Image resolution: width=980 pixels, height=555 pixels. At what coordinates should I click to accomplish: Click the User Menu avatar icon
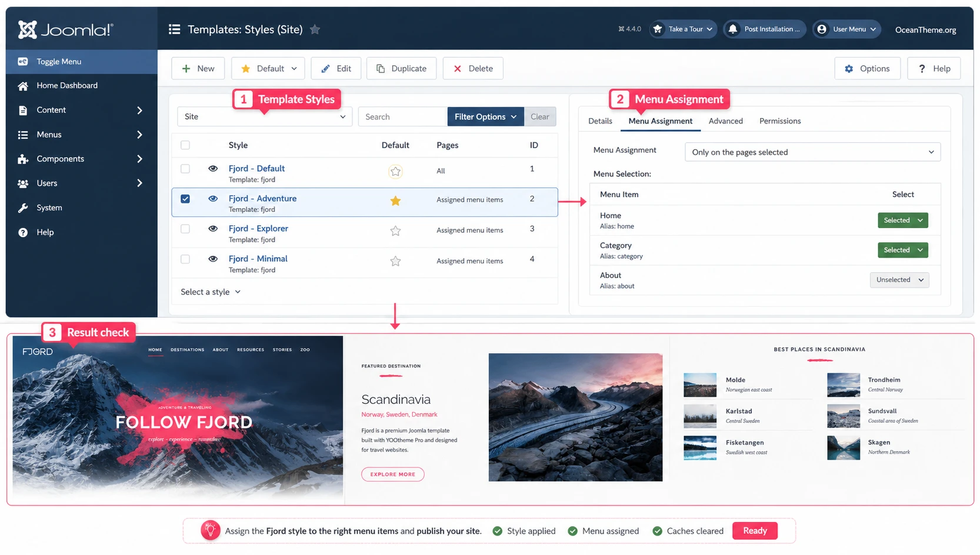click(822, 29)
